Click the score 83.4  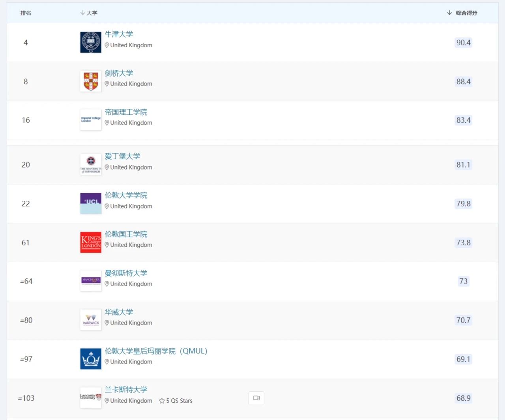coord(464,120)
